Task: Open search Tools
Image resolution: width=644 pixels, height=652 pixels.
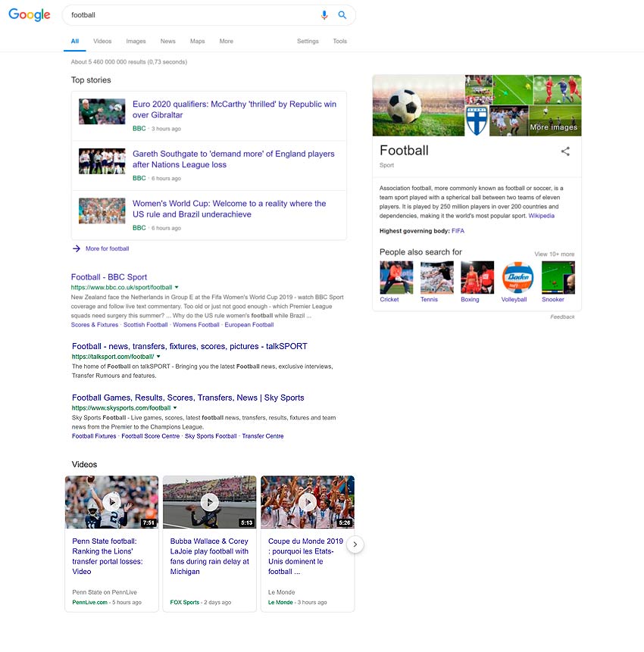Action: pos(340,41)
